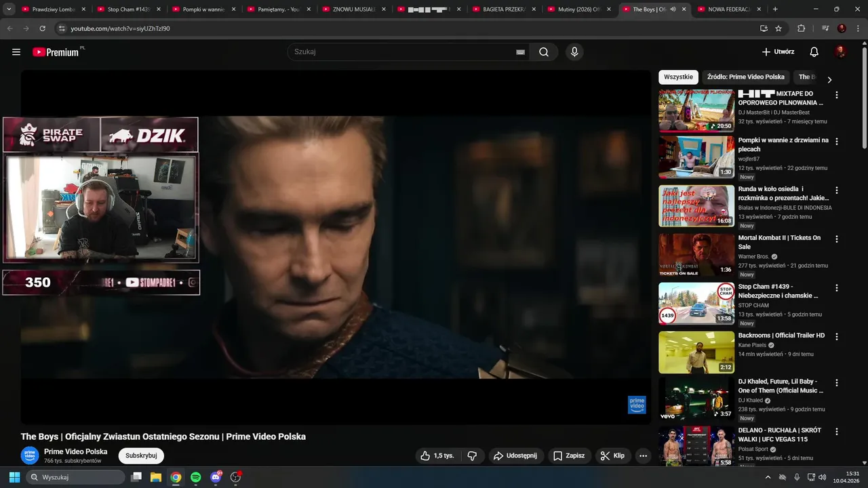Click install app icon in address bar

coord(764,28)
